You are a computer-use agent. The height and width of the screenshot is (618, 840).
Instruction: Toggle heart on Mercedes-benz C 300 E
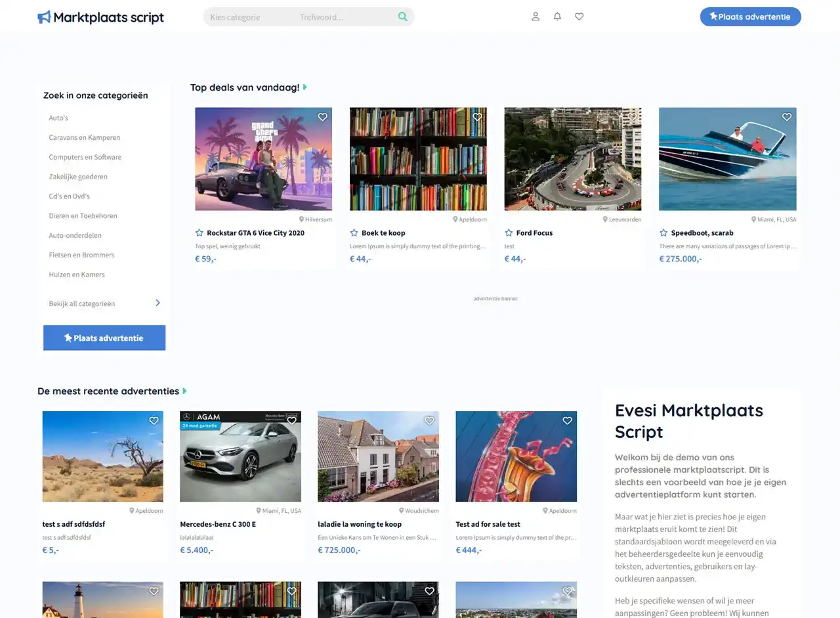(x=291, y=421)
